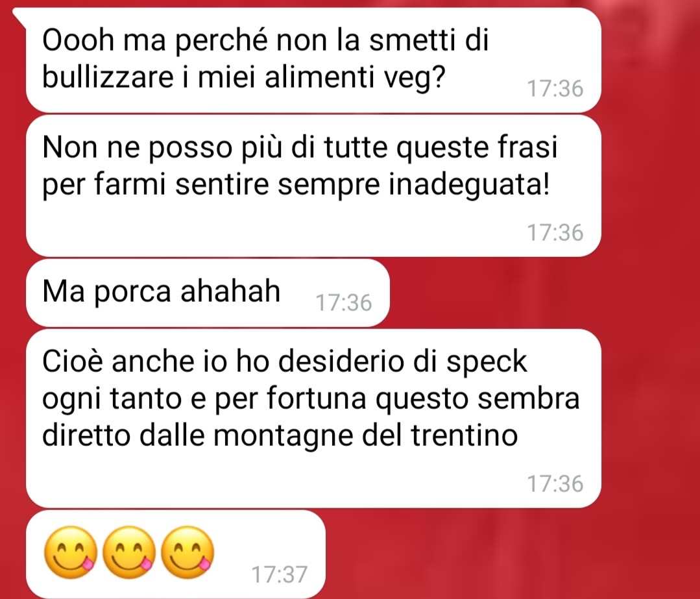Tap the word 'inadeguata!' in the second message
Screen dimensions: 700x599
(x=469, y=184)
